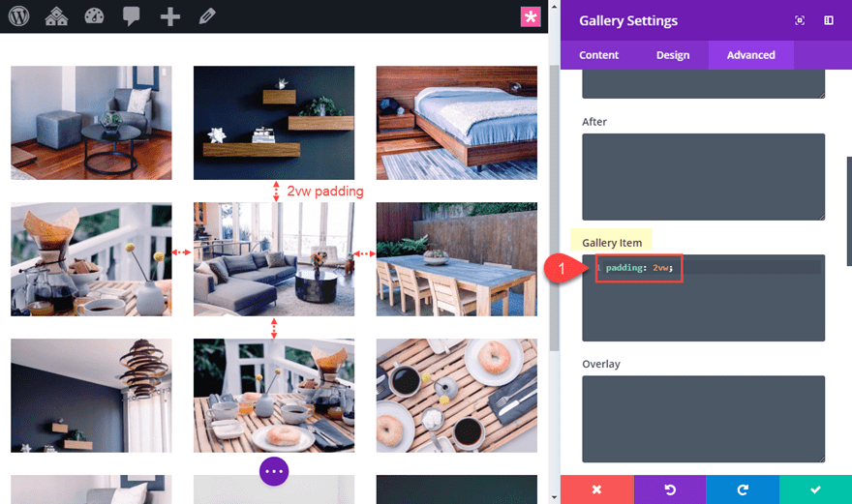Click the plus New content icon

tap(170, 16)
